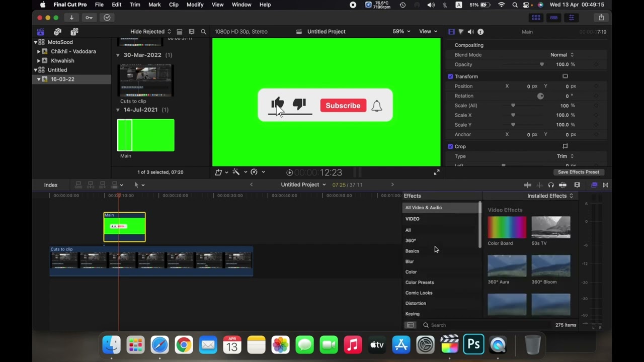
Task: Show the Video inspector tab
Action: 451,32
